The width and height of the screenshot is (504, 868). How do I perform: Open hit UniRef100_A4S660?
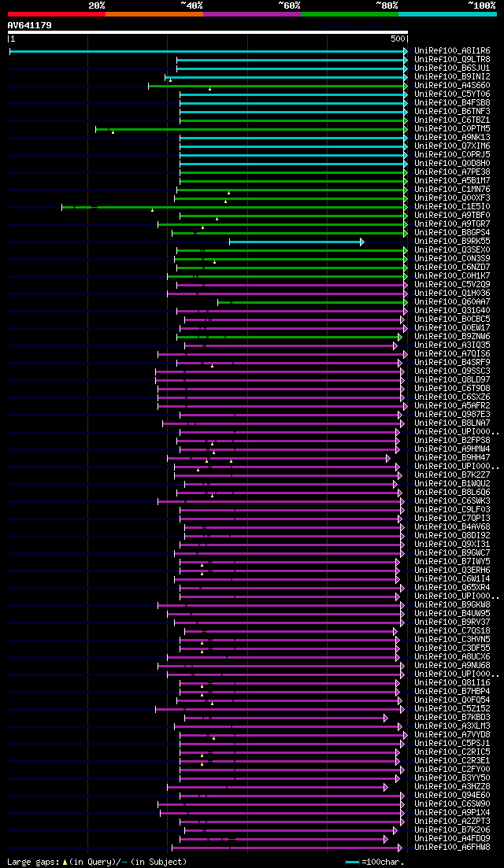(x=452, y=85)
